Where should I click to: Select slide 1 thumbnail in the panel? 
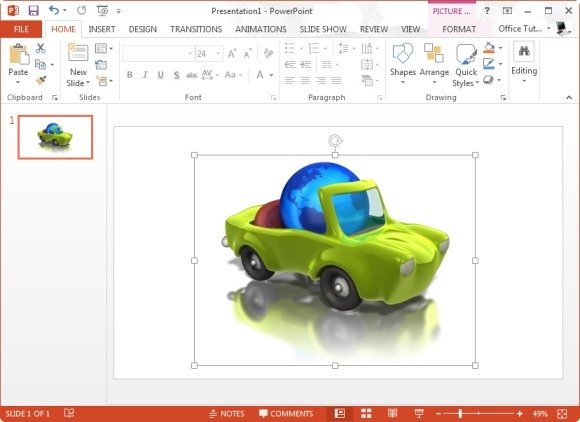pos(55,137)
